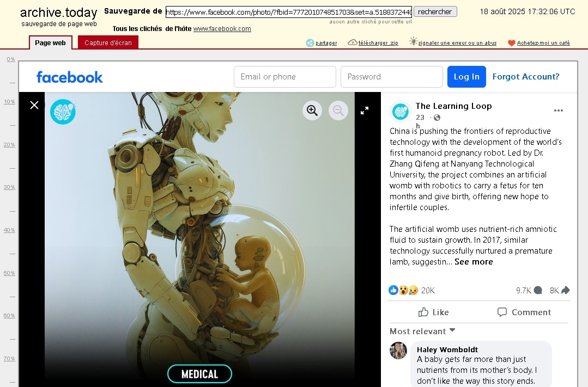Open the Forgot Account link
Image resolution: width=588 pixels, height=387 pixels.
tap(525, 76)
